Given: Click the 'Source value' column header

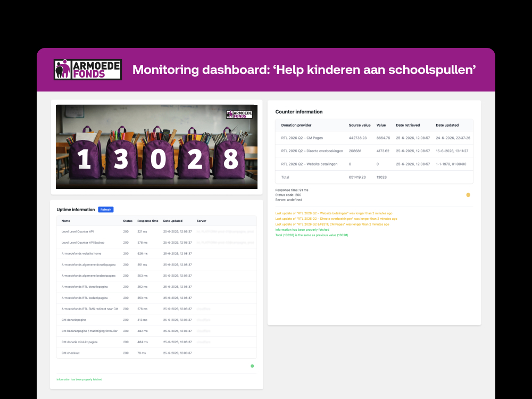Looking at the screenshot, I should coord(360,125).
